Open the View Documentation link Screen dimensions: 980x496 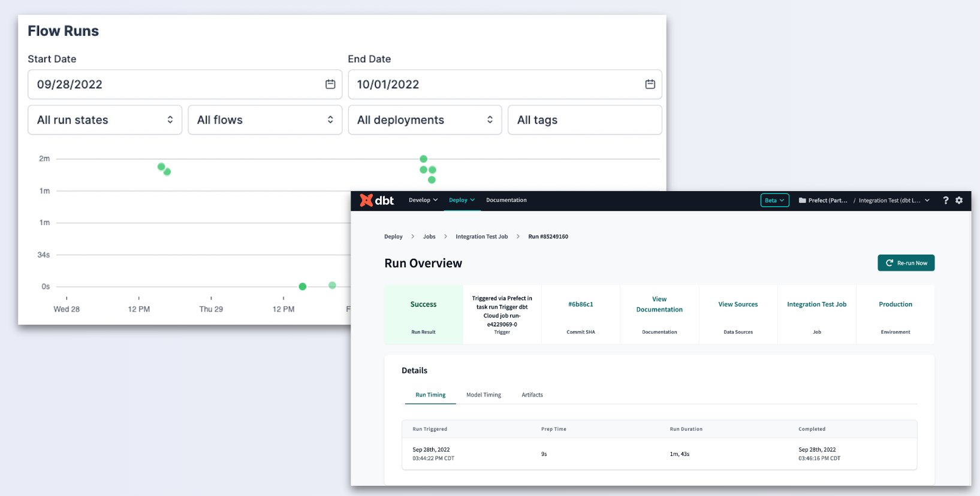pos(659,304)
